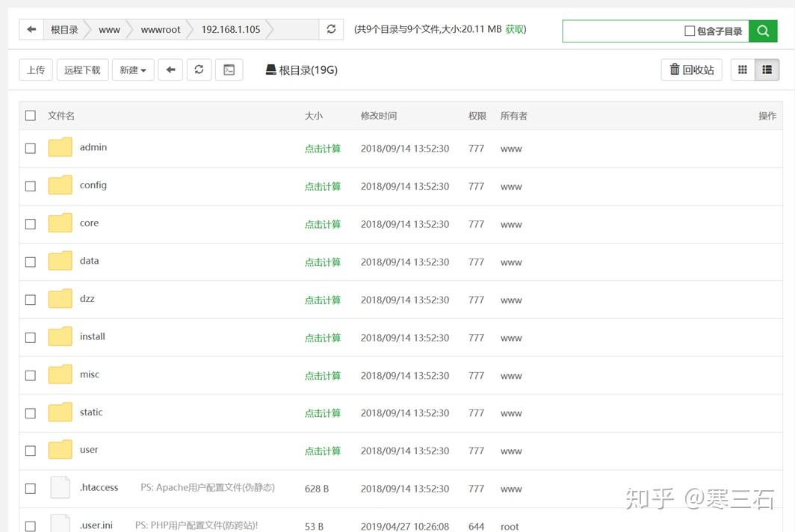Calculate size of the core folder

tap(323, 224)
